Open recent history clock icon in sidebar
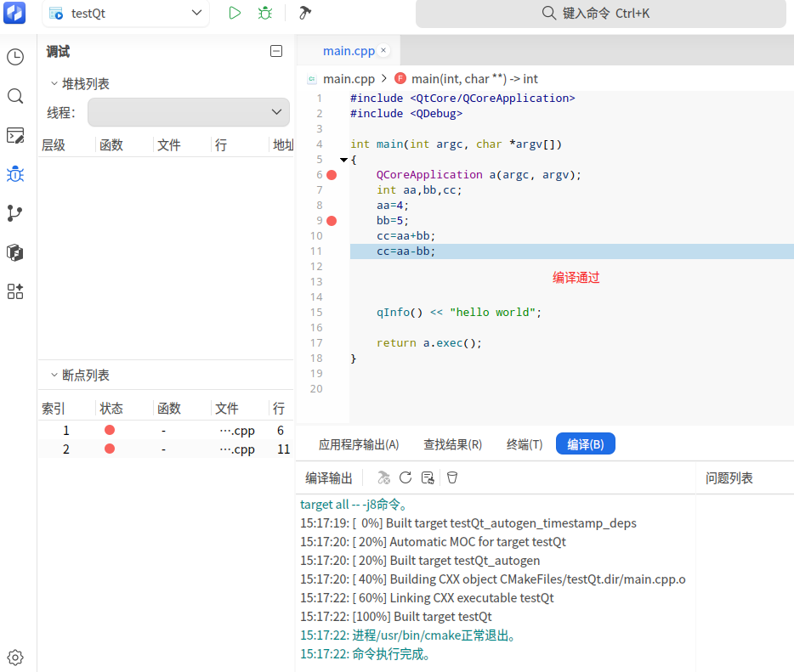Viewport: 794px width, 672px height. (x=15, y=57)
